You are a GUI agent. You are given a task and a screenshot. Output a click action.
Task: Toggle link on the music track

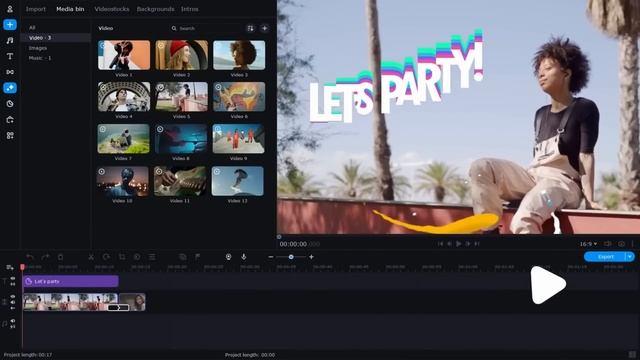13,327
